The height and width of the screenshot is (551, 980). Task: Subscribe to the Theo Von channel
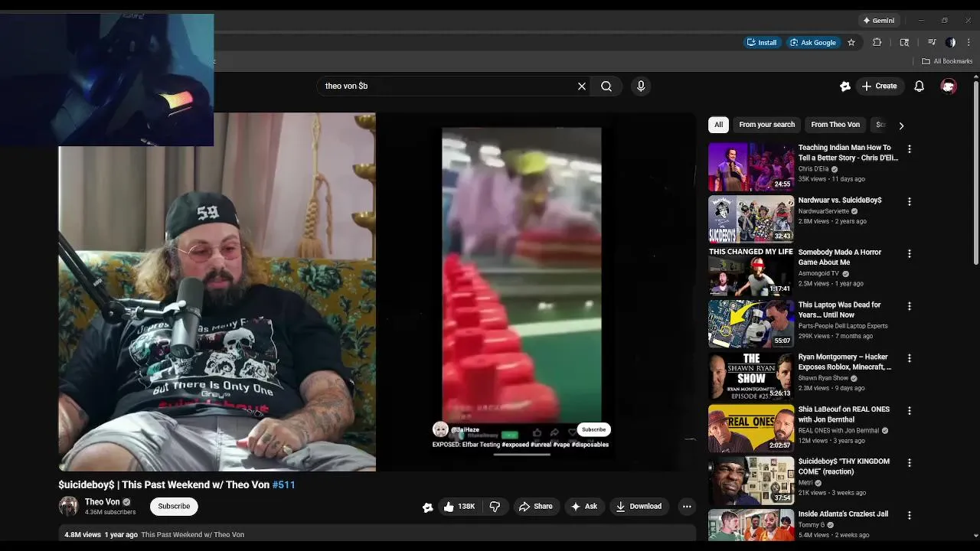point(174,507)
